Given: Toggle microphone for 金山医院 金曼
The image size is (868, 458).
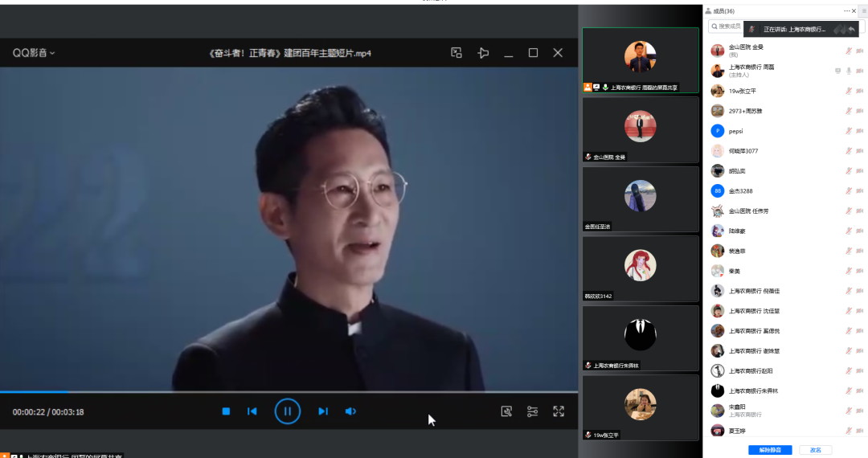Looking at the screenshot, I should click(x=848, y=51).
